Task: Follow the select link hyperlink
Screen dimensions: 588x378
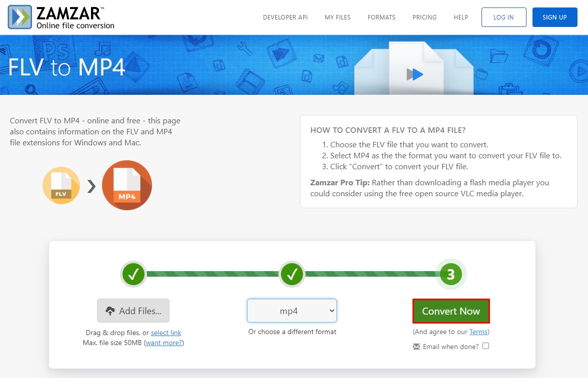Action: click(x=166, y=333)
